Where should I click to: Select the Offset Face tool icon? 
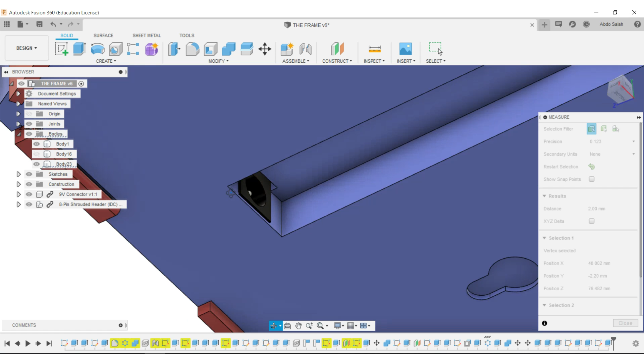[x=247, y=49]
